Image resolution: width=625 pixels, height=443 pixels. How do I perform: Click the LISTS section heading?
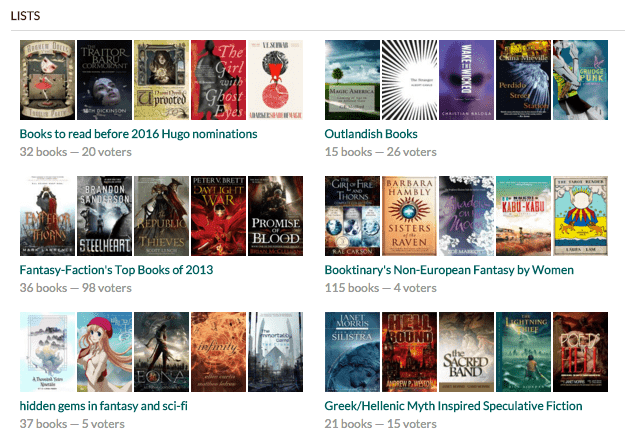pyautogui.click(x=25, y=16)
